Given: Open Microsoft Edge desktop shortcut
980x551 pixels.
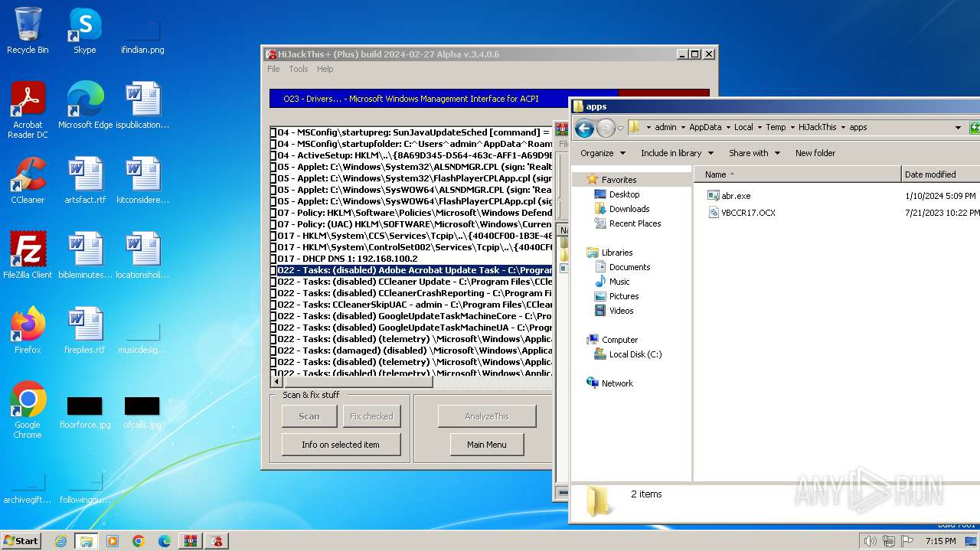Looking at the screenshot, I should click(85, 106).
